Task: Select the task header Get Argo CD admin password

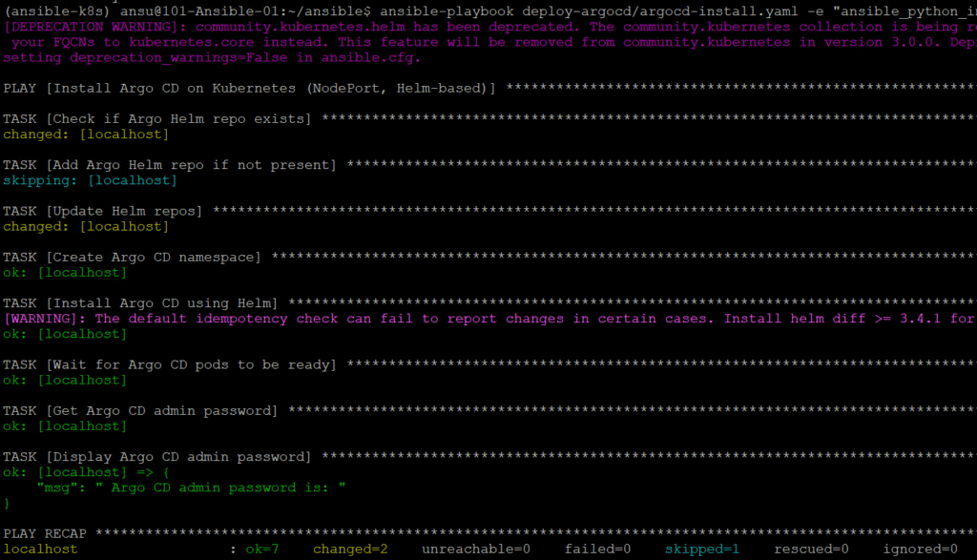Action: (x=140, y=411)
